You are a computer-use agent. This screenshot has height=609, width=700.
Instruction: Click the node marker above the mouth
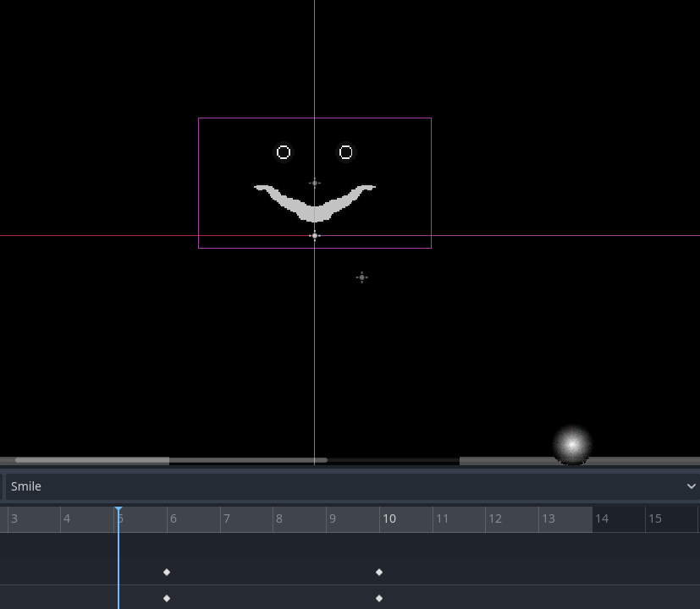coord(315,183)
